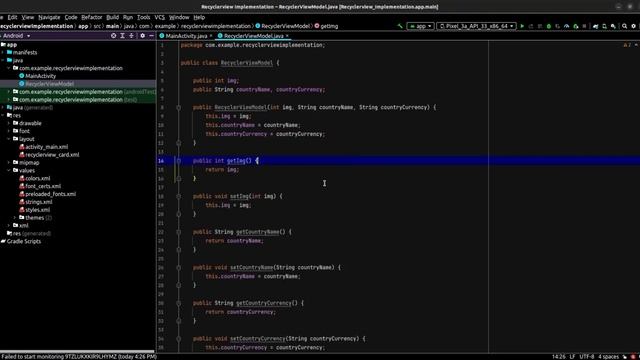Click the getImg breadcrumb method icon

point(317,26)
